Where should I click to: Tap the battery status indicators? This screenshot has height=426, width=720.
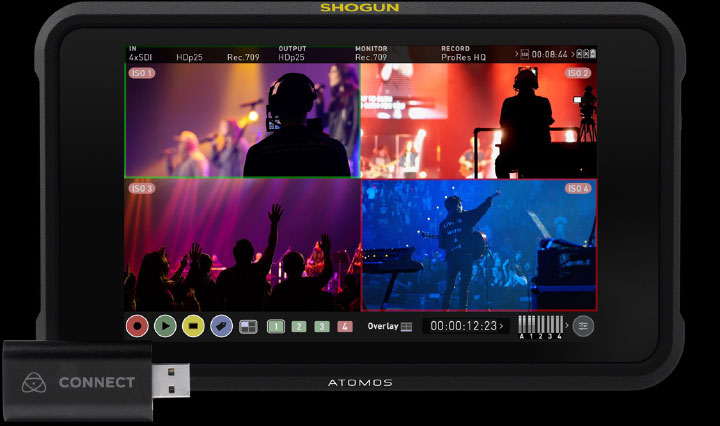(x=586, y=54)
